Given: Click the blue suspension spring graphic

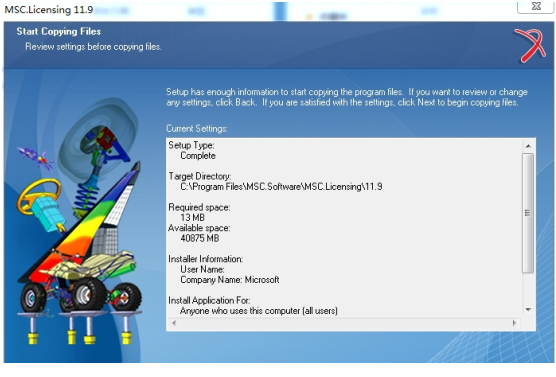Looking at the screenshot, I should click(86, 199).
